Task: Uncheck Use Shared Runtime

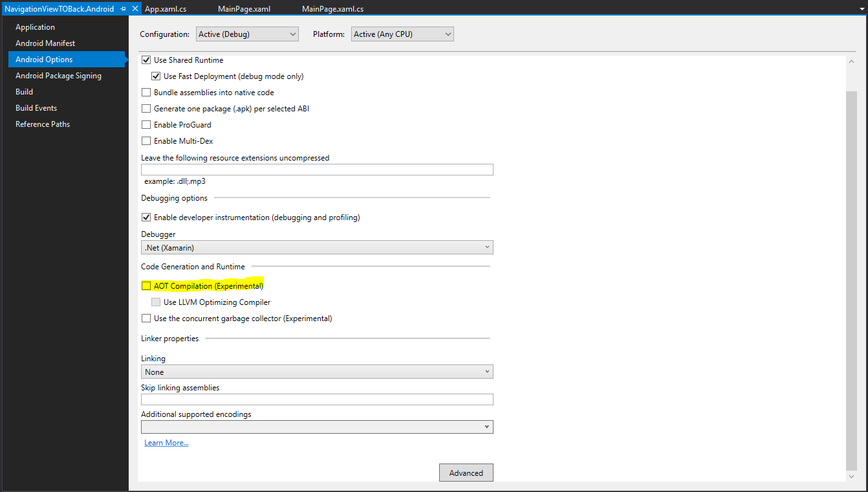Action: (146, 60)
